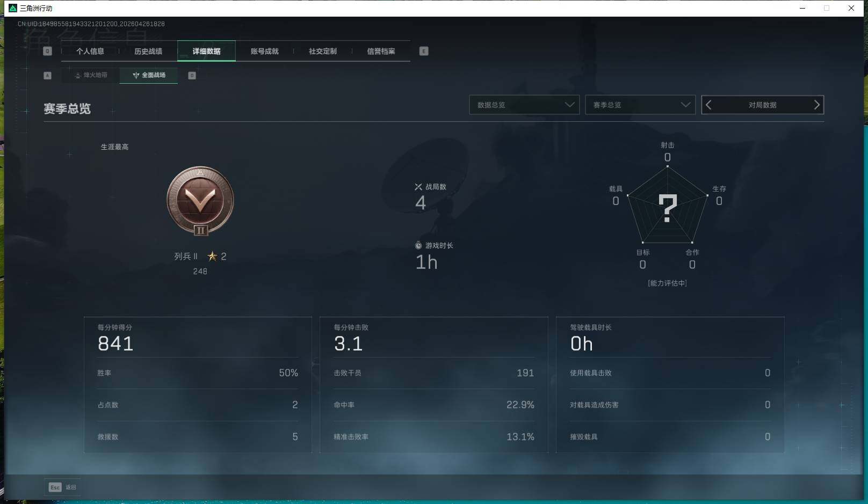Click the gold star icon beside rank

213,256
